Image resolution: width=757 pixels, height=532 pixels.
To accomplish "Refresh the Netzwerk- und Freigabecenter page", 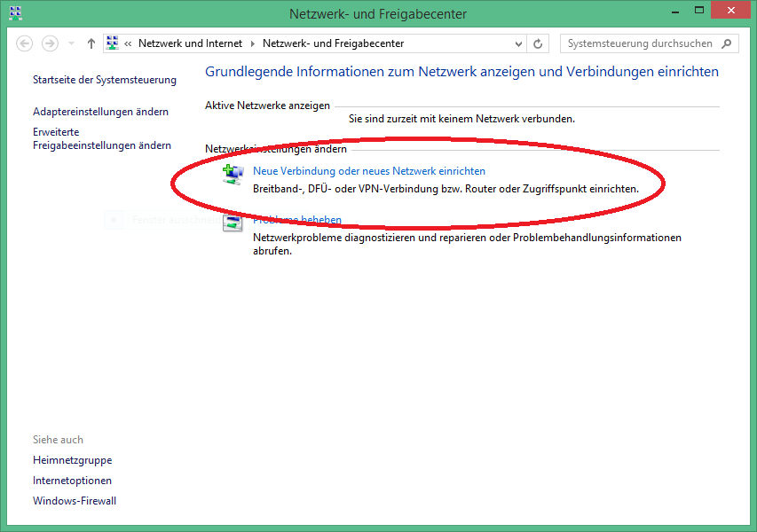I will tap(538, 44).
